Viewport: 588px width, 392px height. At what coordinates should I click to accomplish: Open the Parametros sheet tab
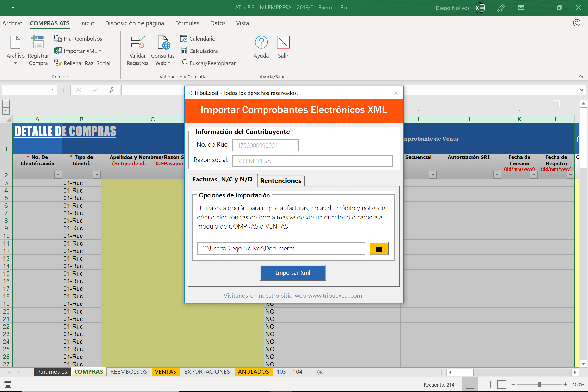52,372
